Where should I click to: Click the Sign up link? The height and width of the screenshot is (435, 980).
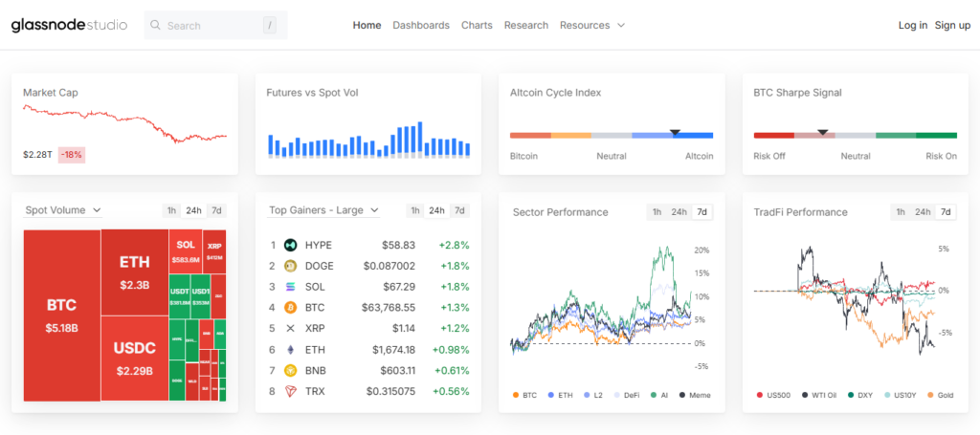[x=952, y=25]
